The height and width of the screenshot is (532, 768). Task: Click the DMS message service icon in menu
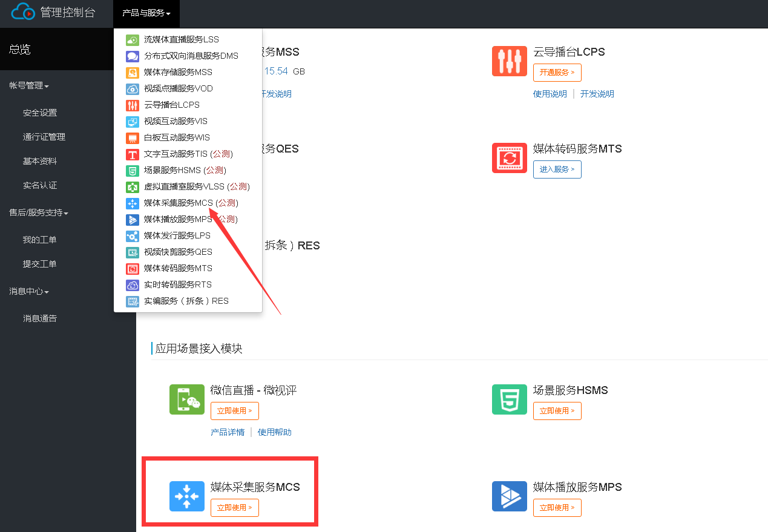133,56
